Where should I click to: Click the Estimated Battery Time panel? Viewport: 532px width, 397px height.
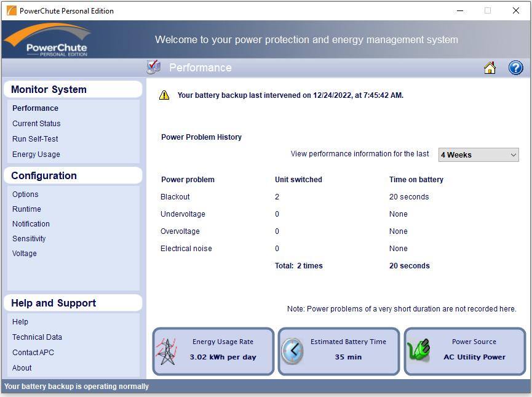click(x=339, y=351)
